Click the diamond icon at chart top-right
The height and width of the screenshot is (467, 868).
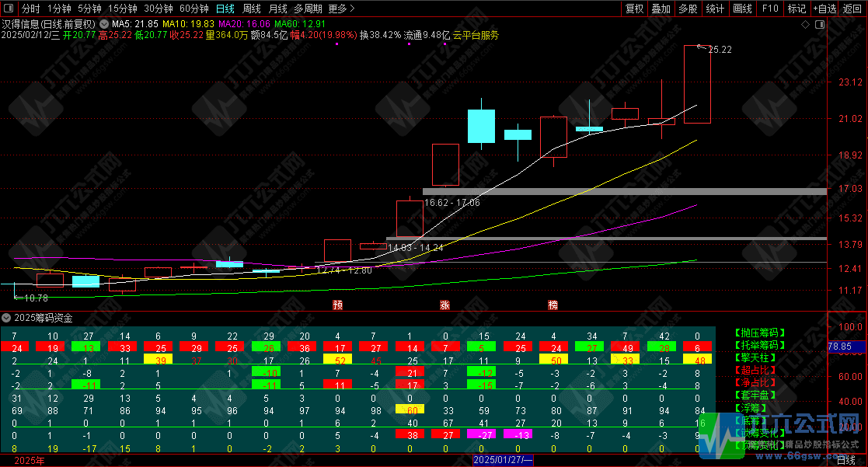805,25
